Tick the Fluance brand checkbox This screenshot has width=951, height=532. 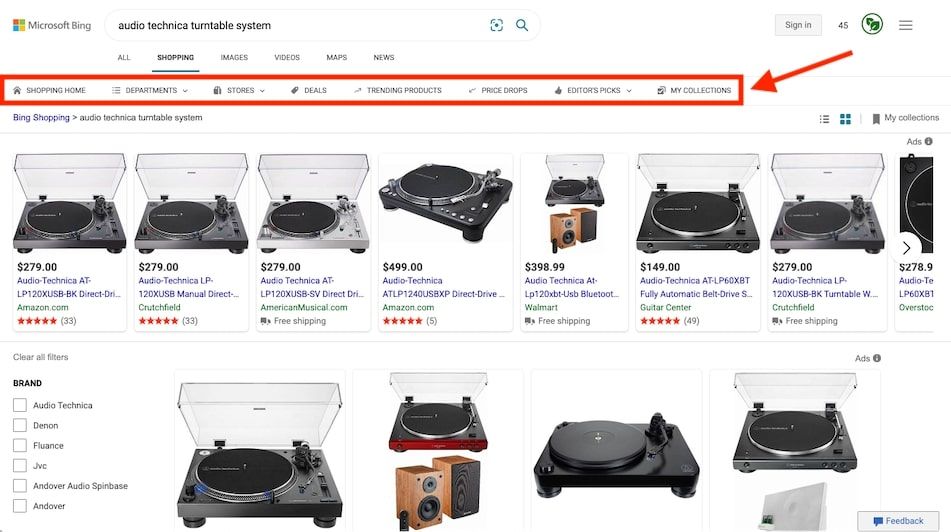click(x=20, y=445)
